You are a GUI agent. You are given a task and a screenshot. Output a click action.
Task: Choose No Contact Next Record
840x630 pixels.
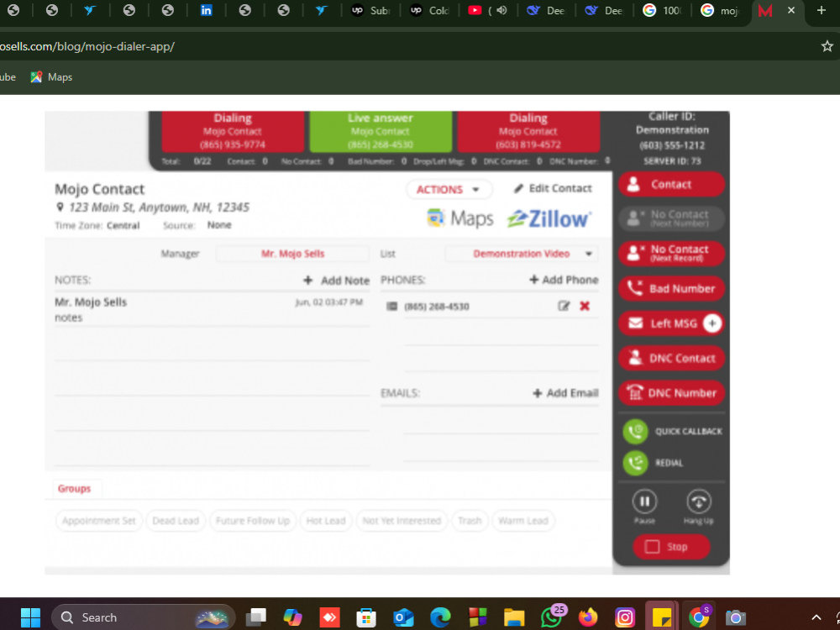671,254
